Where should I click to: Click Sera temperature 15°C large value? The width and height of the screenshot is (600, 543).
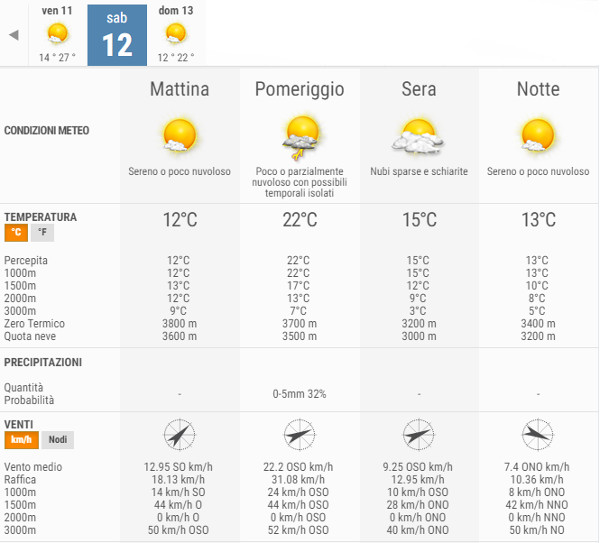coord(419,220)
